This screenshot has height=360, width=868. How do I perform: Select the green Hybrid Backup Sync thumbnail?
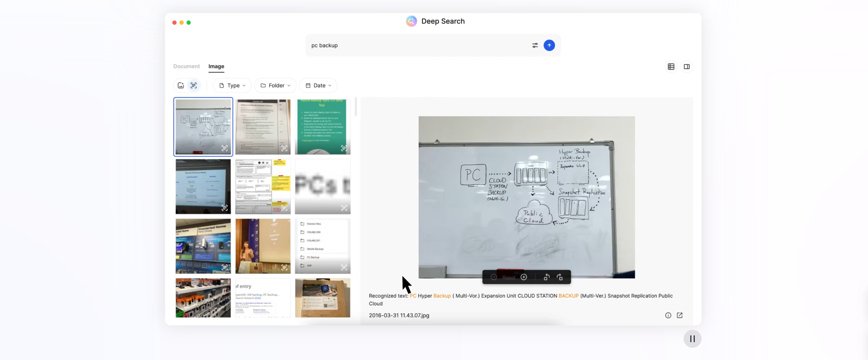click(323, 127)
